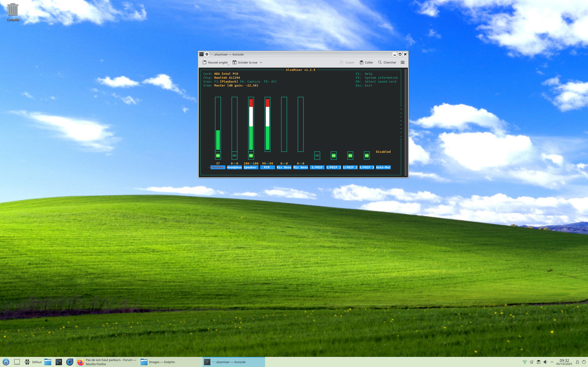
Task: Click the Konsole window pin icon in titlebar
Action: tap(207, 54)
